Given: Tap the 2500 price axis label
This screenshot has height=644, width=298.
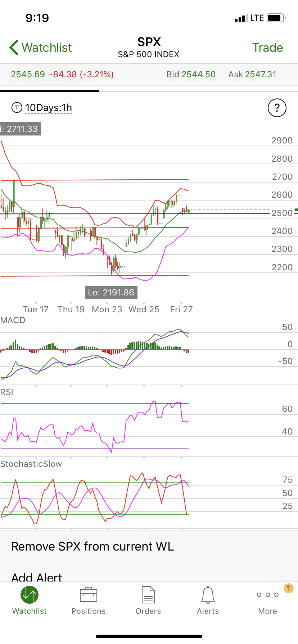Looking at the screenshot, I should 282,213.
